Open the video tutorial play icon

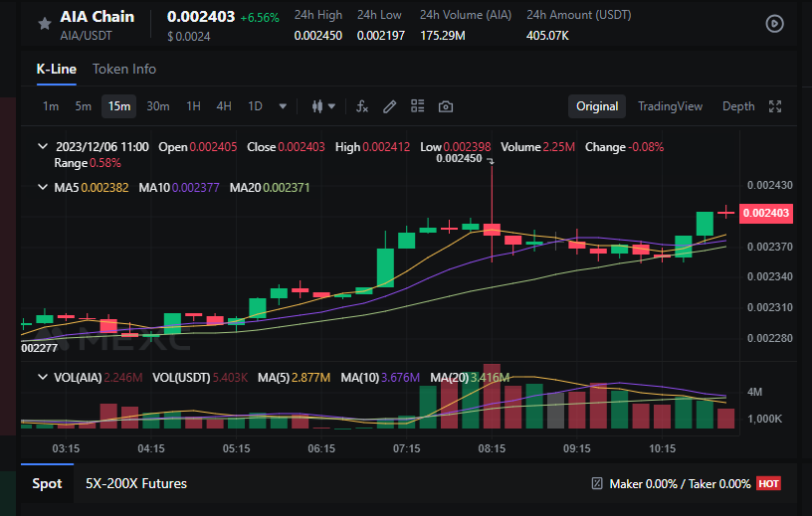point(774,24)
